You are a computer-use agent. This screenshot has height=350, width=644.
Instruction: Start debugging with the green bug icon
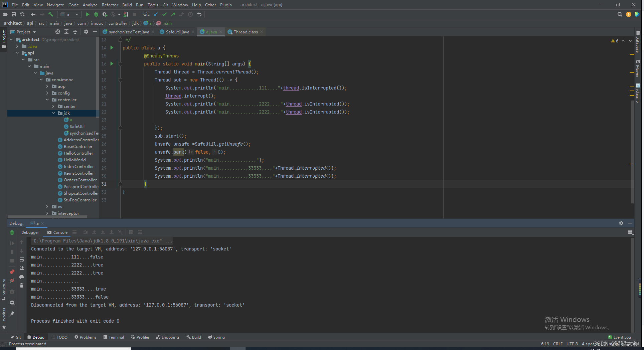[x=96, y=14]
